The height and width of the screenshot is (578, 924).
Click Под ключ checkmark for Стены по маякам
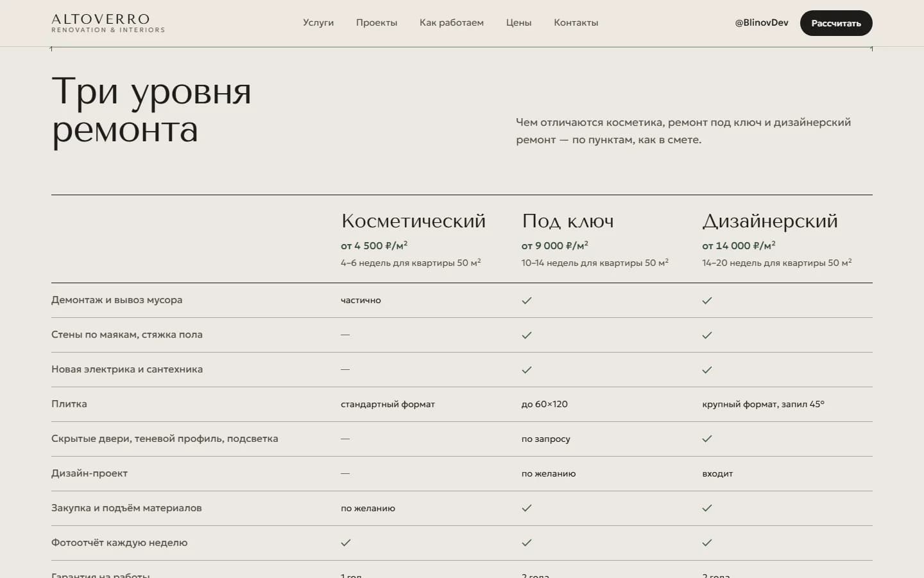[x=527, y=335]
